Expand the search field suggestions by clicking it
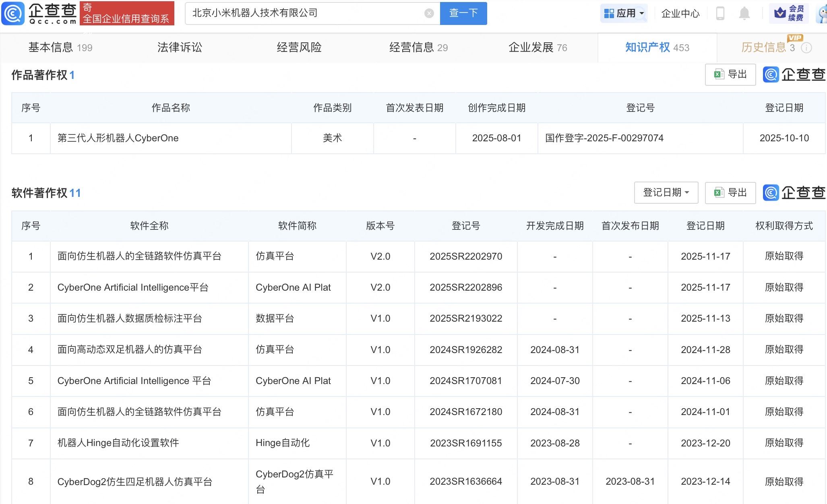Image resolution: width=827 pixels, height=504 pixels. click(x=310, y=13)
